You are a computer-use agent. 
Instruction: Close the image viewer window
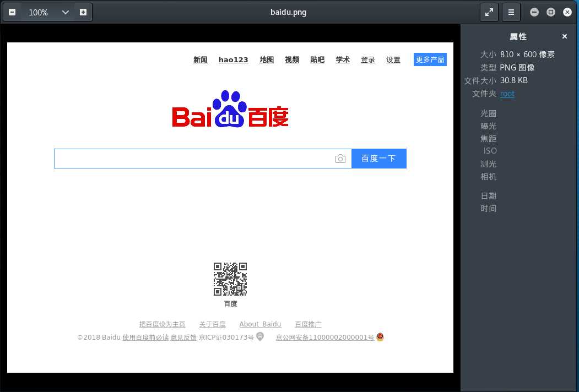[x=567, y=12]
